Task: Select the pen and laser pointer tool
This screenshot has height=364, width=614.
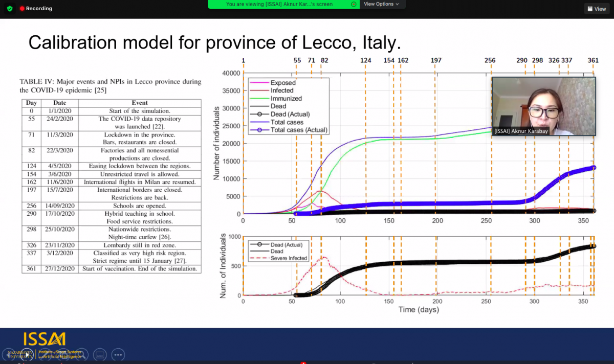Action: tap(46, 354)
